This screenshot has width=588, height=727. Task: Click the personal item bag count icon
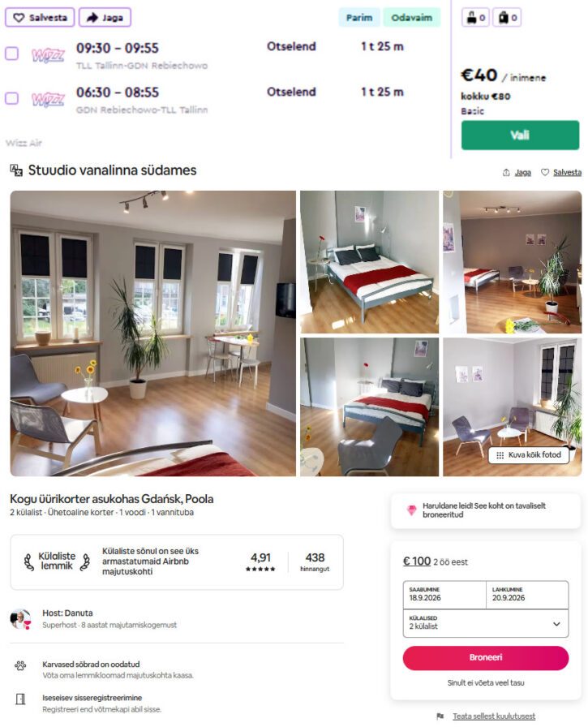[x=475, y=18]
